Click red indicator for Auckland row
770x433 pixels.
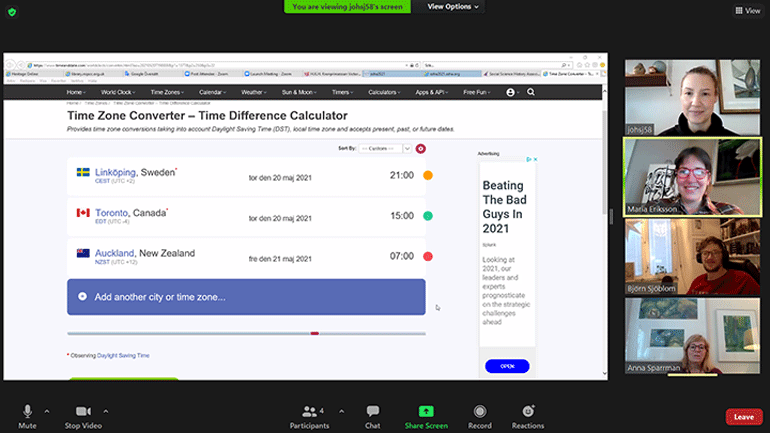point(428,256)
